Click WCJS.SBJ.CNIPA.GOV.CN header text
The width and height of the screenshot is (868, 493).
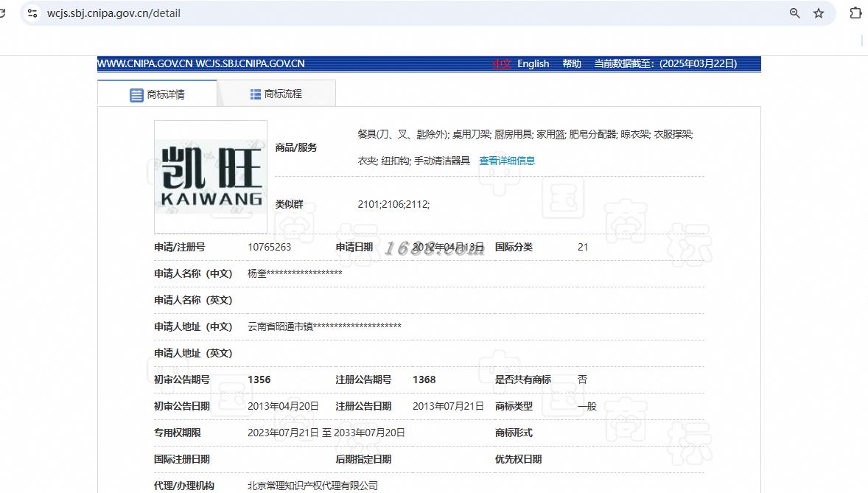click(251, 63)
